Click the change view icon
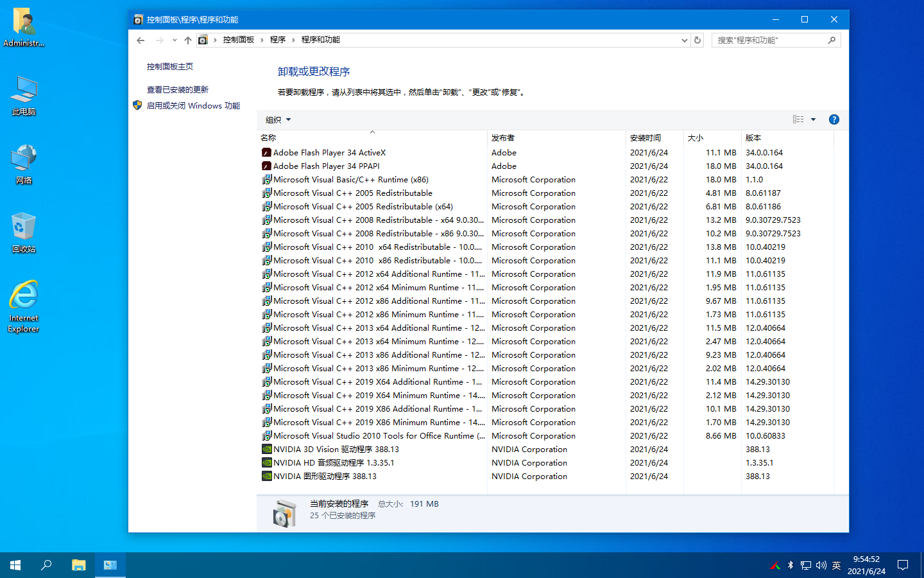The width and height of the screenshot is (924, 578). 798,119
